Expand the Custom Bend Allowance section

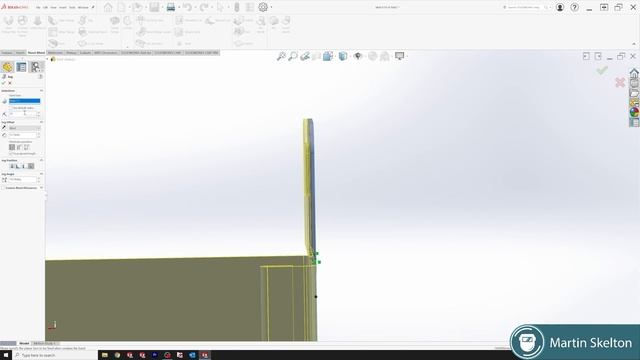(x=41, y=188)
